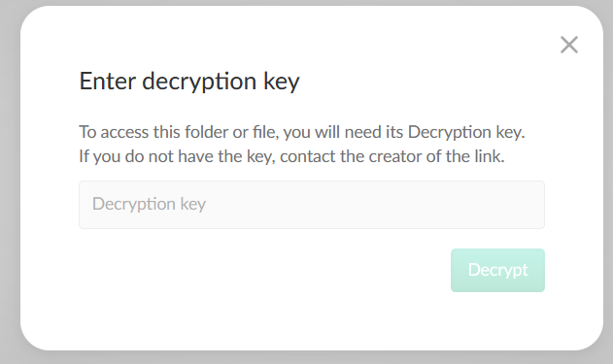This screenshot has height=364, width=613.
Task: Click the 'To access this folder' description line
Action: (x=302, y=132)
